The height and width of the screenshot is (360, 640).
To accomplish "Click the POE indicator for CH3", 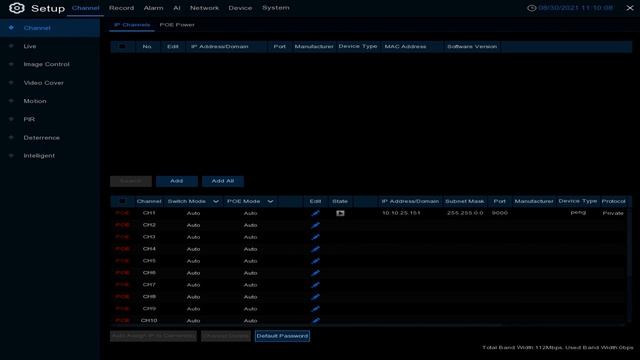I will (122, 237).
